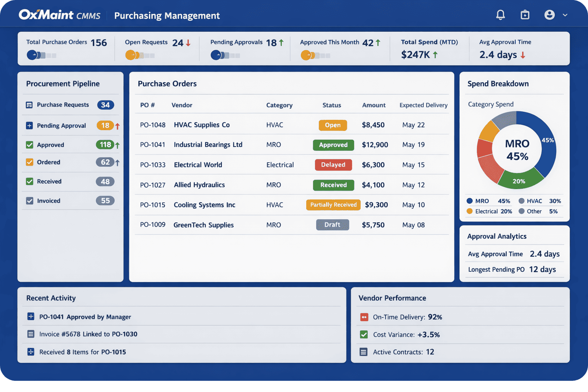Click the Longest Pending PO 12 days value

(542, 269)
